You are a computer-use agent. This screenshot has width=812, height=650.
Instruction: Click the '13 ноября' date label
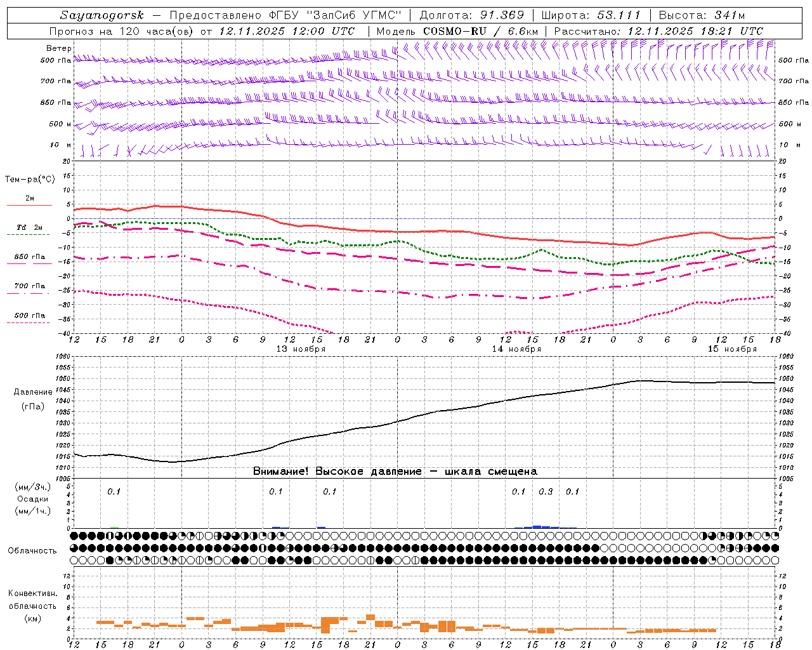pos(301,349)
